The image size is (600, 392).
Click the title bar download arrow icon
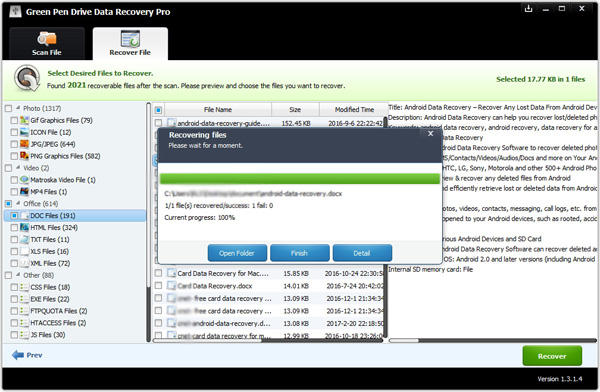point(528,8)
